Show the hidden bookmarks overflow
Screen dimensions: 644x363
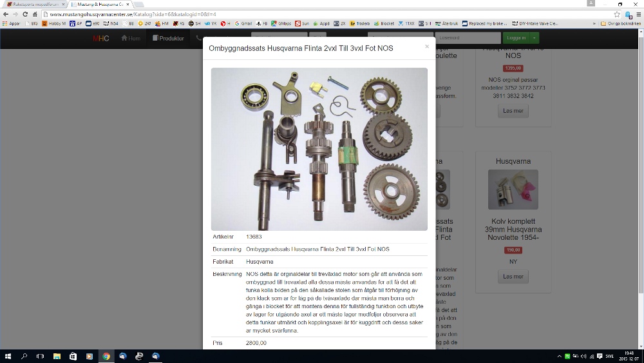pos(594,23)
